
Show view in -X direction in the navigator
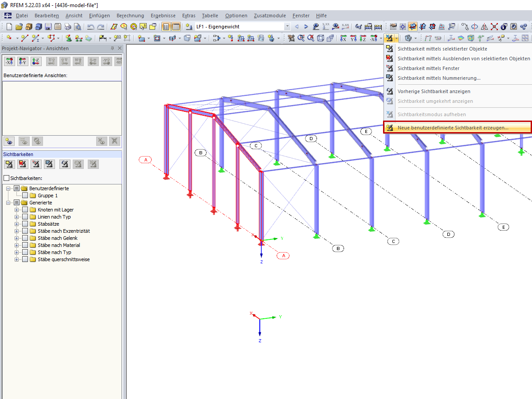tap(9, 62)
